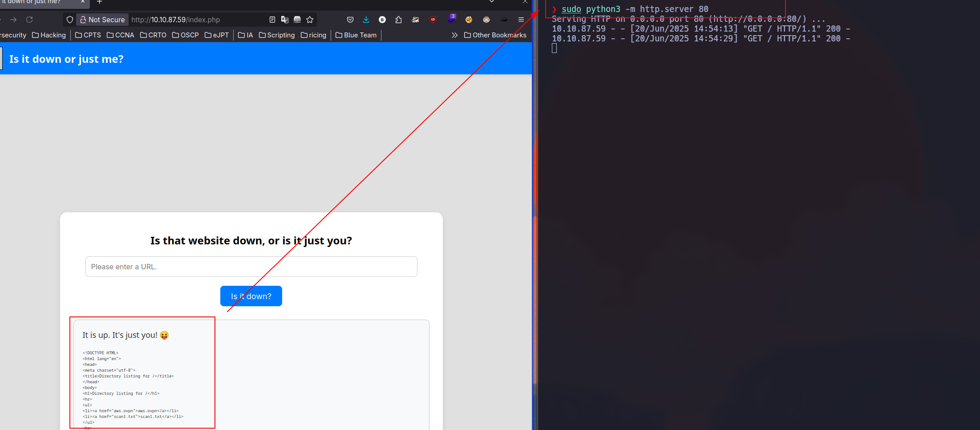980x430 pixels.
Task: Click the 'Is that website down' heading
Action: (251, 241)
